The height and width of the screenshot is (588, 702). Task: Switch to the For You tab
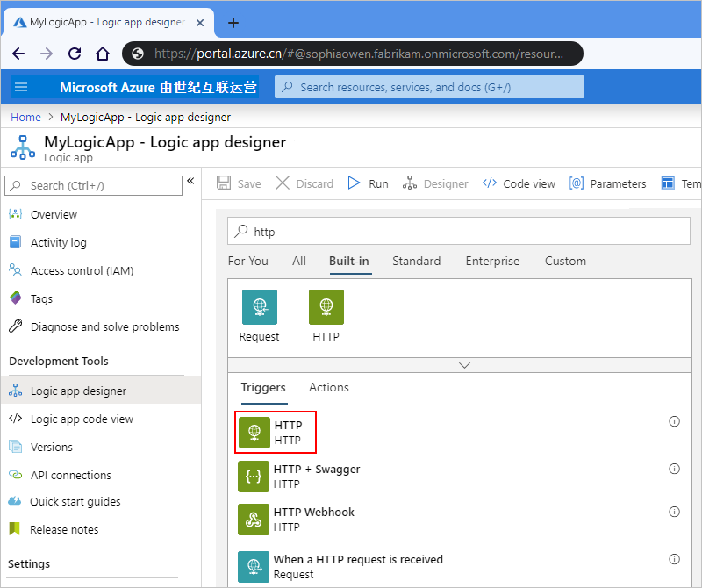point(248,261)
